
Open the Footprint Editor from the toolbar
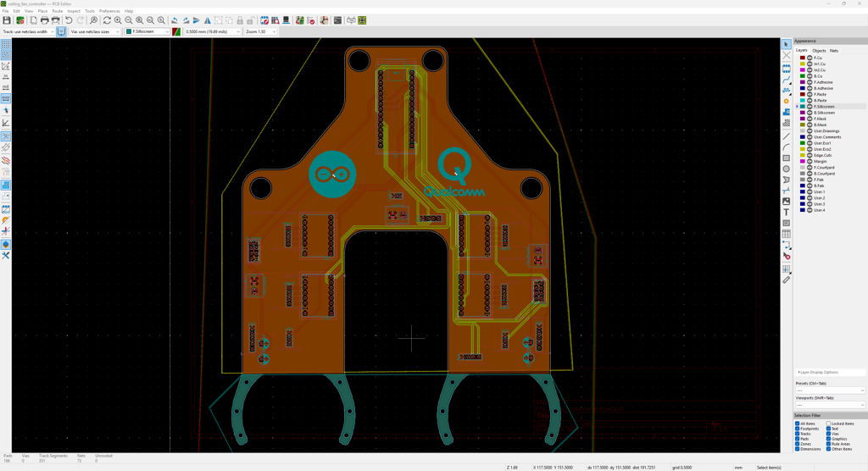click(x=264, y=20)
